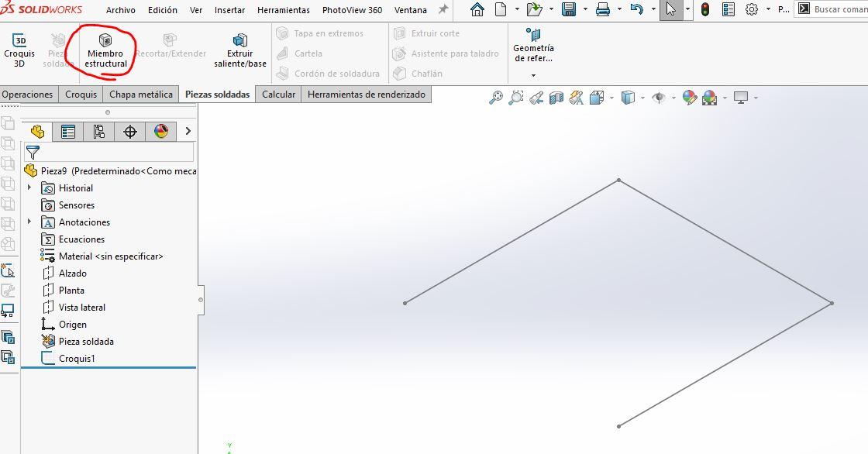The image size is (868, 454).
Task: Expand the Anotaciones tree node
Action: [x=29, y=222]
